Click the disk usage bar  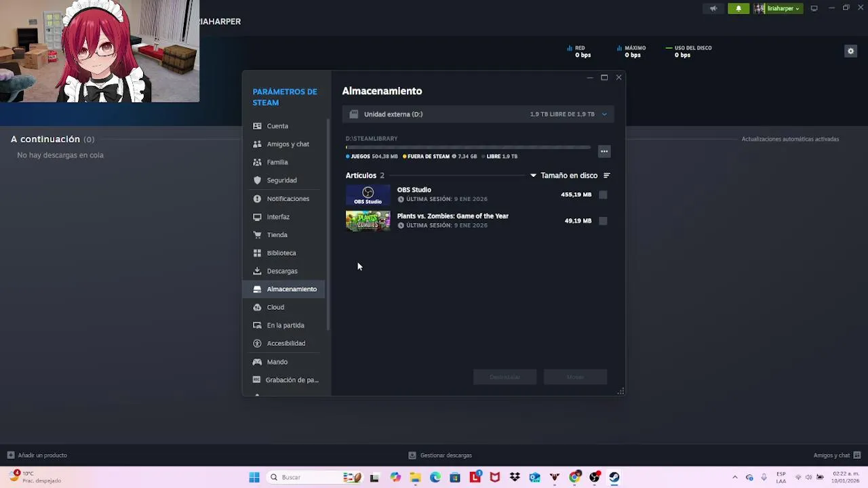coord(468,147)
